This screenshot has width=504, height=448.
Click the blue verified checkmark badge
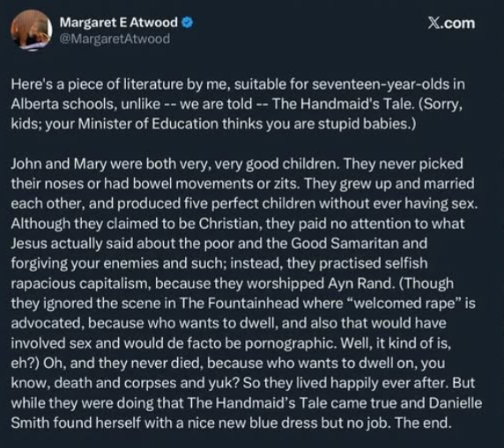(x=188, y=23)
